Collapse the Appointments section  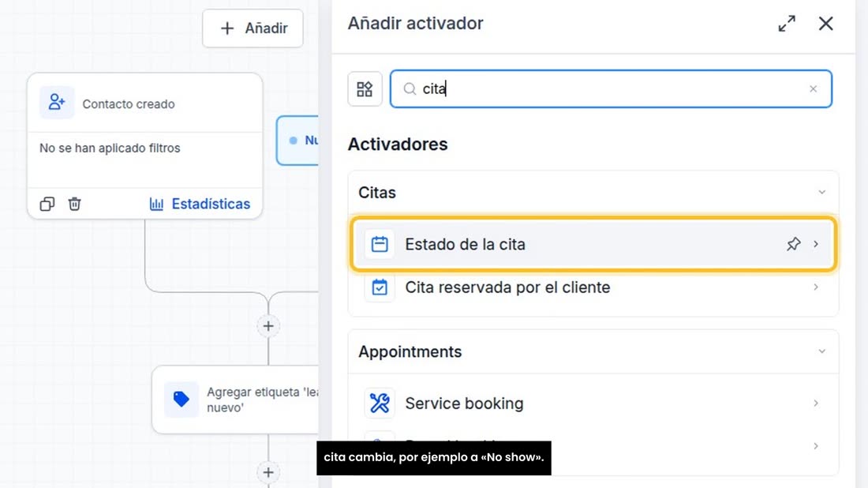[821, 351]
